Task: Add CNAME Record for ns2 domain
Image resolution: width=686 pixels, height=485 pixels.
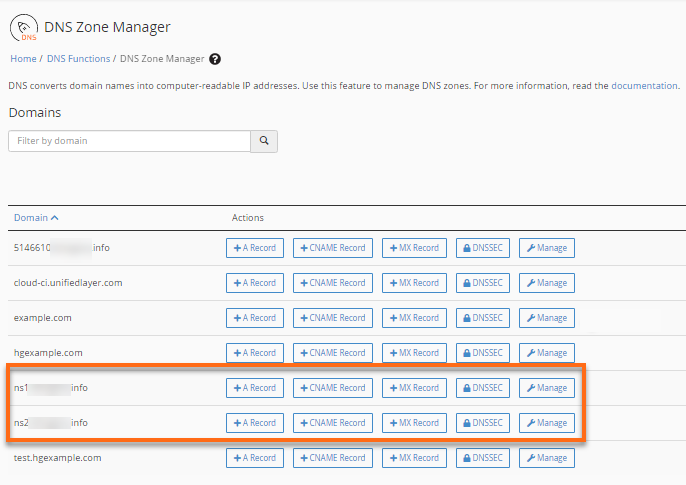Action: tap(333, 423)
